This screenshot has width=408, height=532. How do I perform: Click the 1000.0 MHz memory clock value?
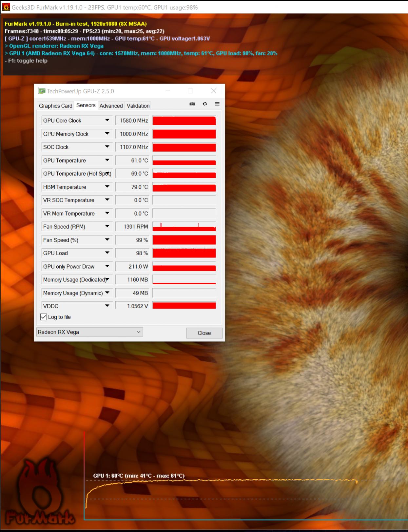132,134
